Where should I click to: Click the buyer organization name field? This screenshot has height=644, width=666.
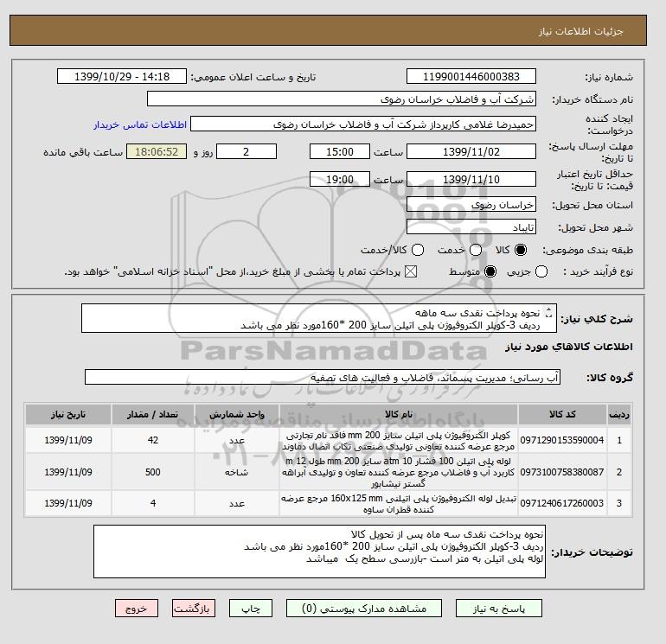342,99
